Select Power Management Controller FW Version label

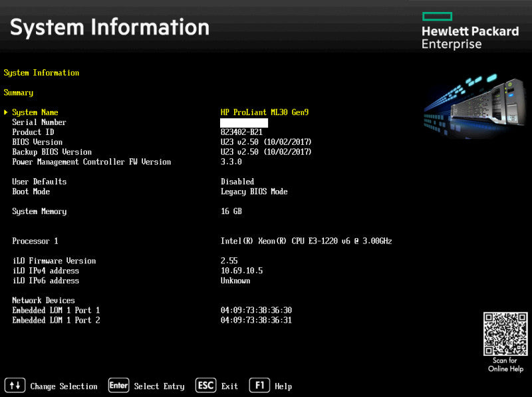click(92, 162)
